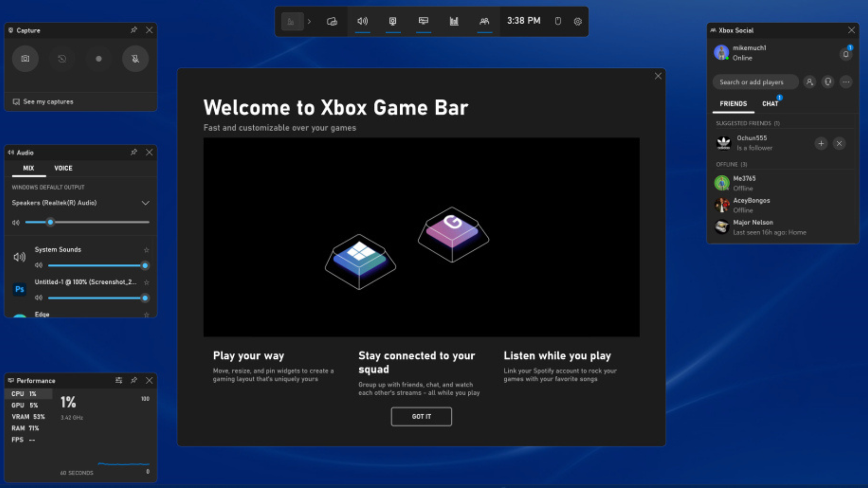Expand the Speakers output dropdown

coord(145,203)
